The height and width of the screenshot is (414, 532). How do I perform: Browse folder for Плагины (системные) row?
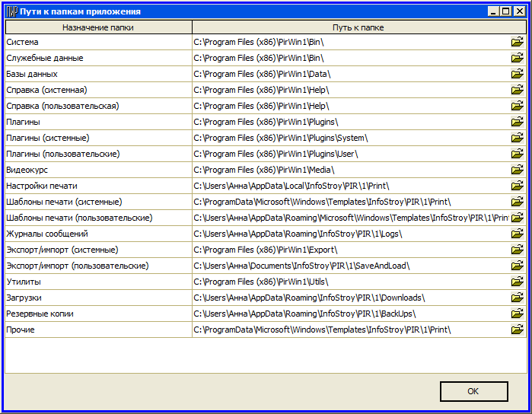point(518,138)
